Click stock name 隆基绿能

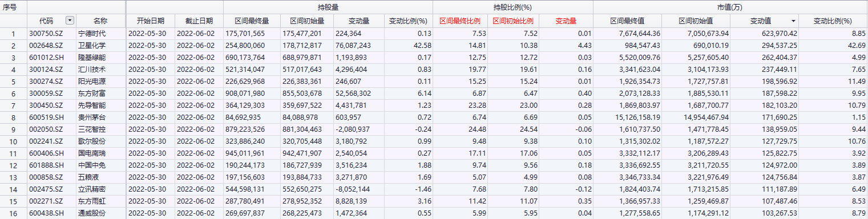pos(92,57)
